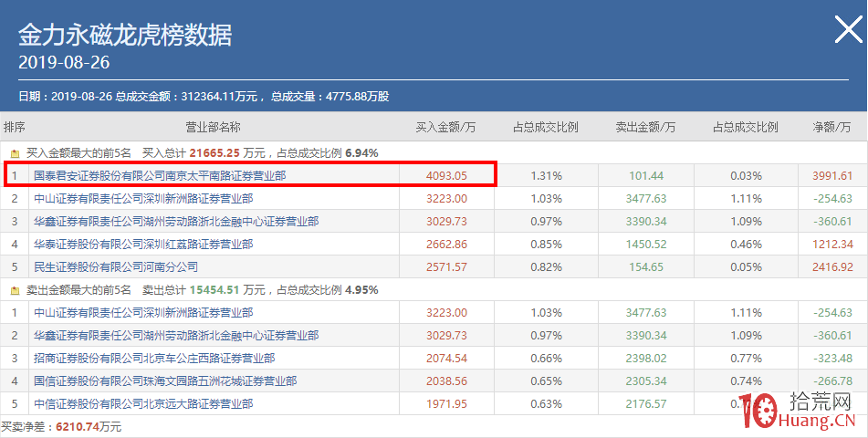Click the buy amount 2074.54
Image resolution: width=868 pixels, height=438 pixels.
point(446,359)
